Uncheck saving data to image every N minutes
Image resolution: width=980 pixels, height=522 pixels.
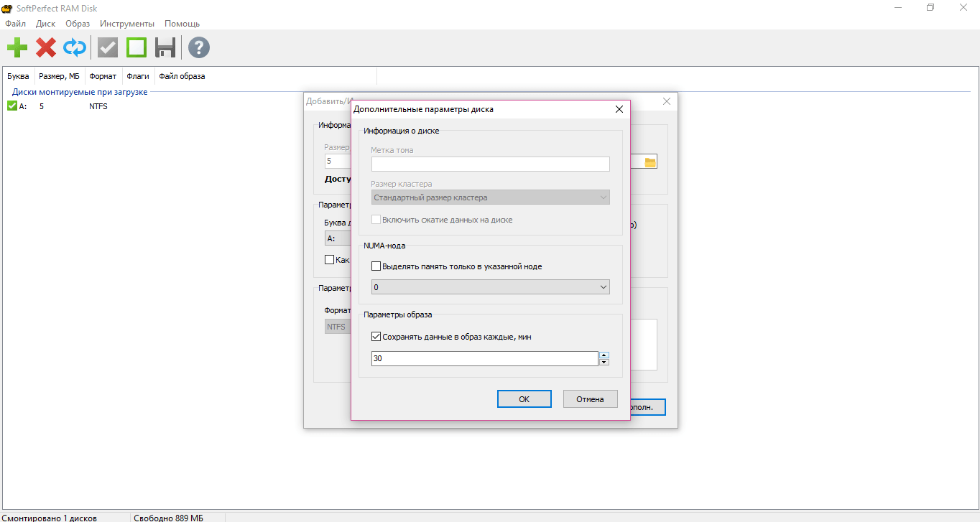pyautogui.click(x=376, y=336)
